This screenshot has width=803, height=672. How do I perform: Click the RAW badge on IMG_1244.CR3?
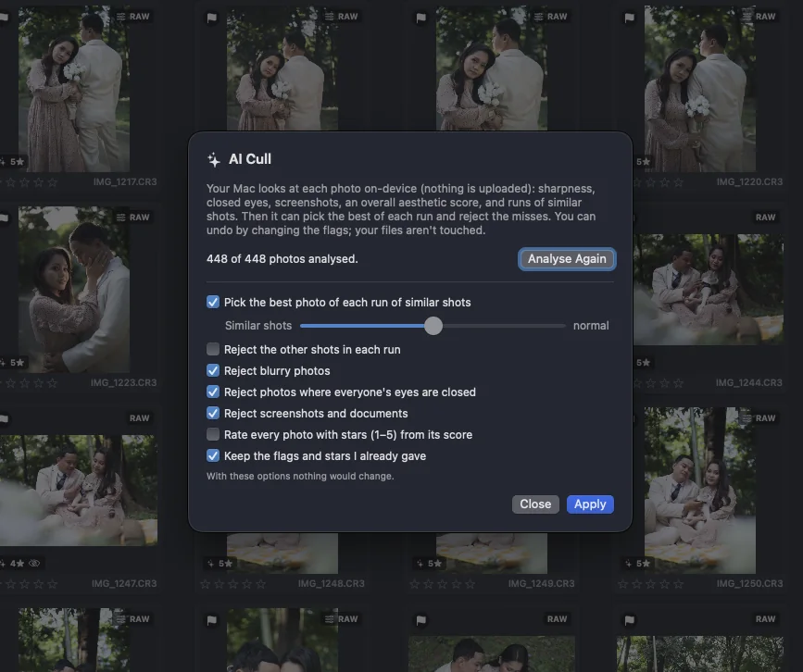pyautogui.click(x=765, y=218)
